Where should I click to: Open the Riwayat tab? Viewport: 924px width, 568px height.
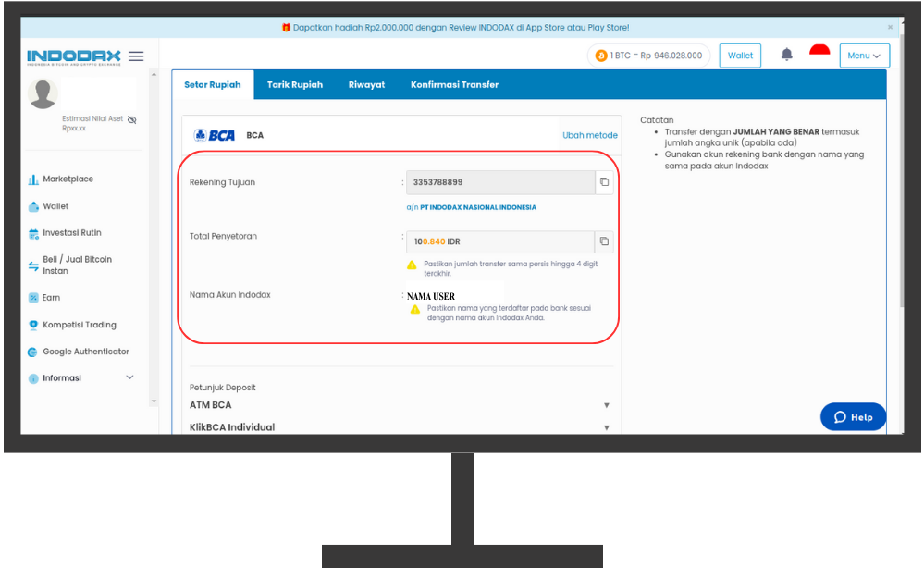pyautogui.click(x=366, y=85)
